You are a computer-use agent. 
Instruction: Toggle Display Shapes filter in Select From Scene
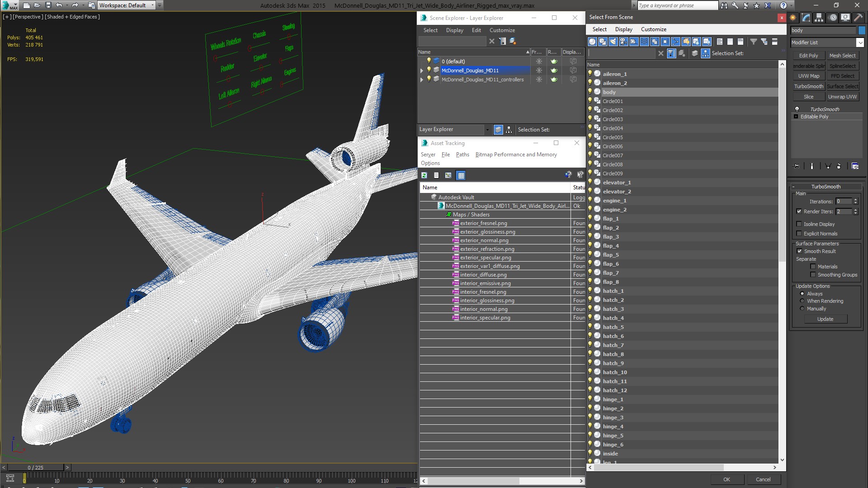point(603,42)
